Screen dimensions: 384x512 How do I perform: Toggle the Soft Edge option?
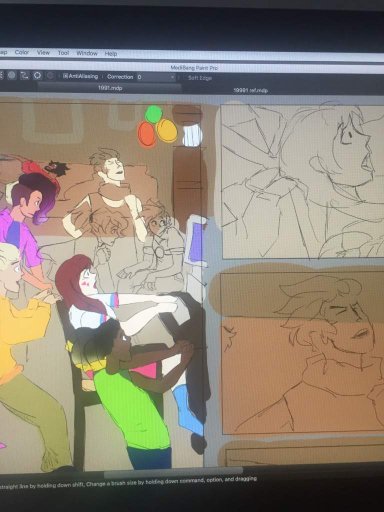click(x=200, y=78)
